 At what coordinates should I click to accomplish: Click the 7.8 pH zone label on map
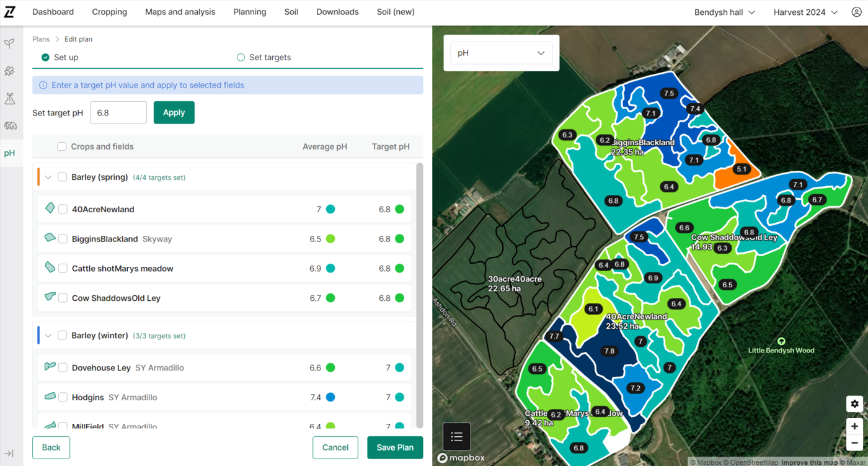(609, 351)
